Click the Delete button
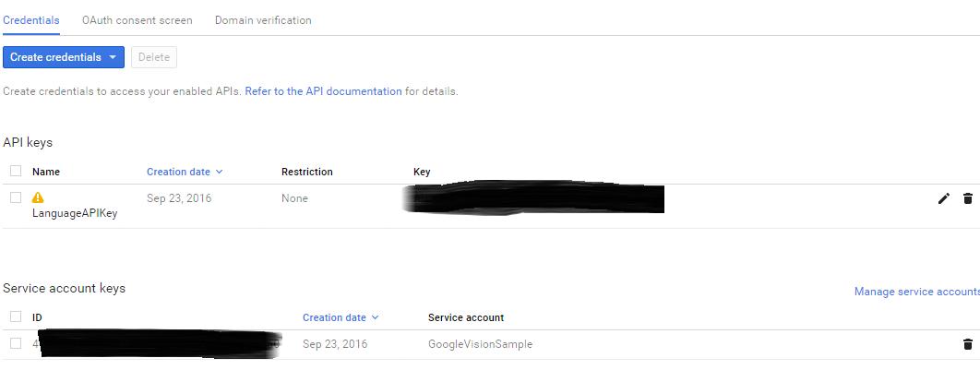This screenshot has width=980, height=370. coord(154,57)
